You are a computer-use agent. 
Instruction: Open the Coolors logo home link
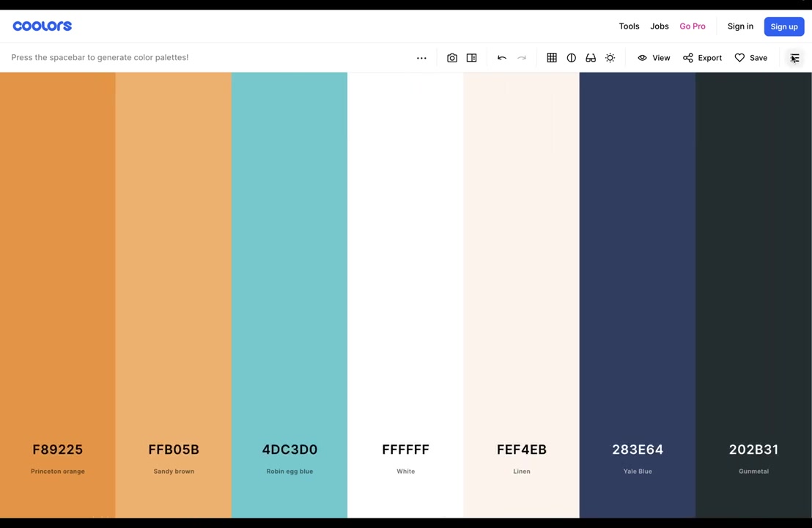[42, 26]
